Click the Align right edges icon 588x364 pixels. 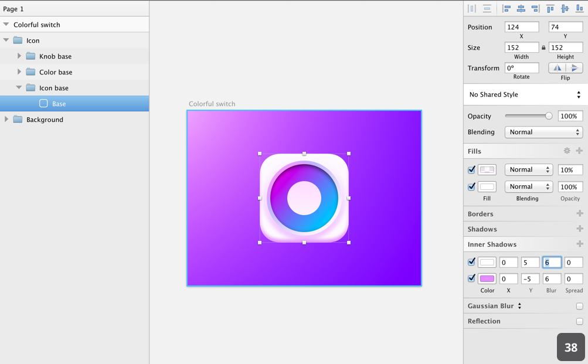pyautogui.click(x=535, y=9)
